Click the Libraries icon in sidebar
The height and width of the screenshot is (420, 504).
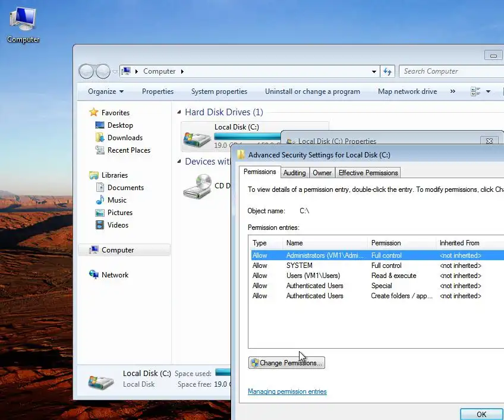pyautogui.click(x=93, y=175)
